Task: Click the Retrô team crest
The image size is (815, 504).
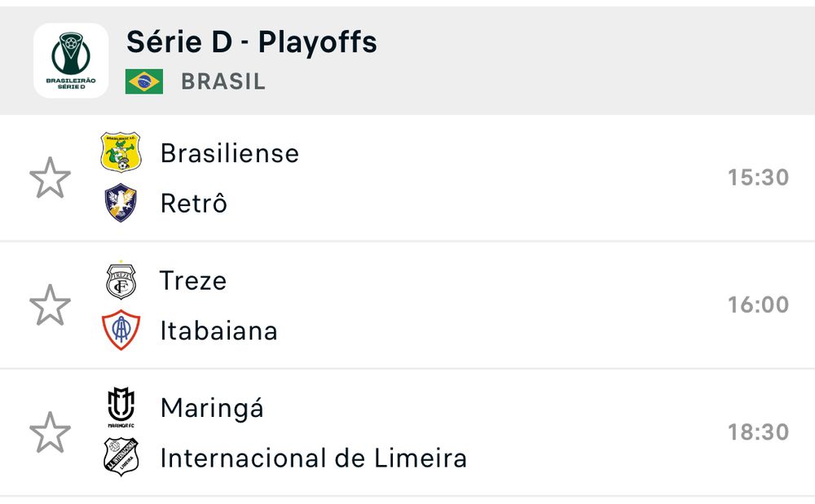Action: 121,203
